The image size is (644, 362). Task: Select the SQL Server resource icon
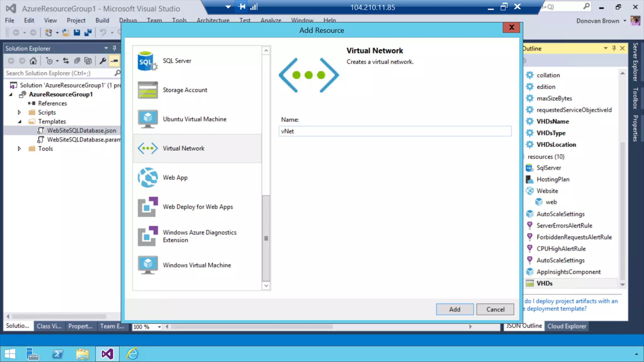pyautogui.click(x=147, y=61)
